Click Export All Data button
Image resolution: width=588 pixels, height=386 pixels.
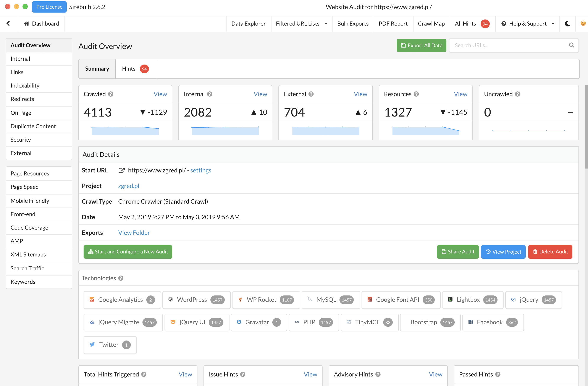(421, 45)
